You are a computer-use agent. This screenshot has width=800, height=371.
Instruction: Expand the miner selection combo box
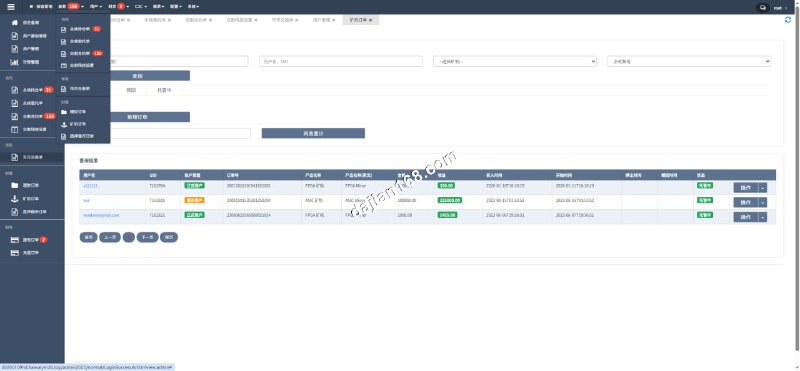515,61
